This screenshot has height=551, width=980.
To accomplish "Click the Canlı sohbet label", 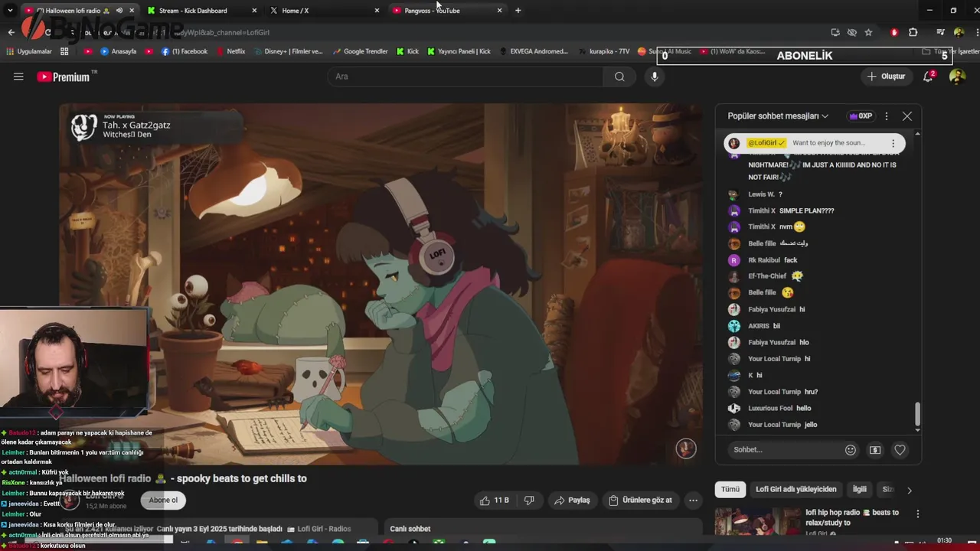I will pyautogui.click(x=410, y=529).
